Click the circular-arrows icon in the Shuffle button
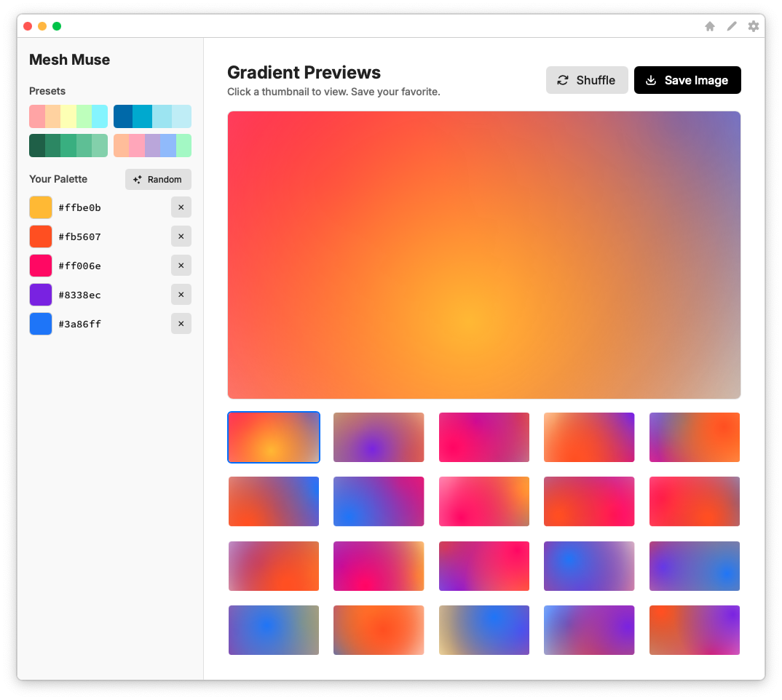This screenshot has width=782, height=700. pos(561,80)
